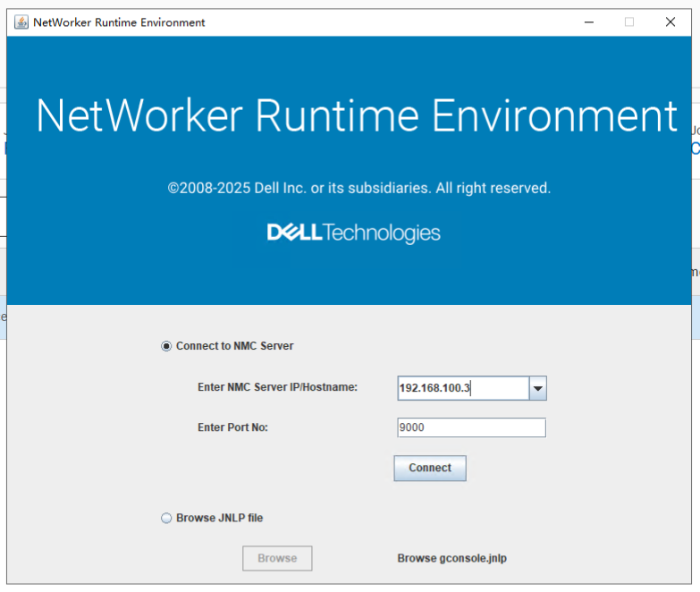Click the 'Browse gconsole.jnlp' label
Image resolution: width=700 pixels, height=592 pixels.
[x=451, y=558]
